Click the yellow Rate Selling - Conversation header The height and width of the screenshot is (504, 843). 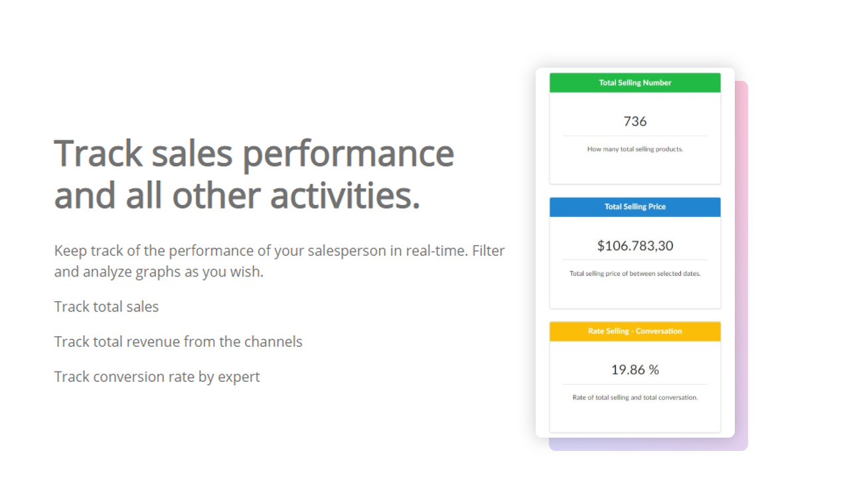[635, 331]
